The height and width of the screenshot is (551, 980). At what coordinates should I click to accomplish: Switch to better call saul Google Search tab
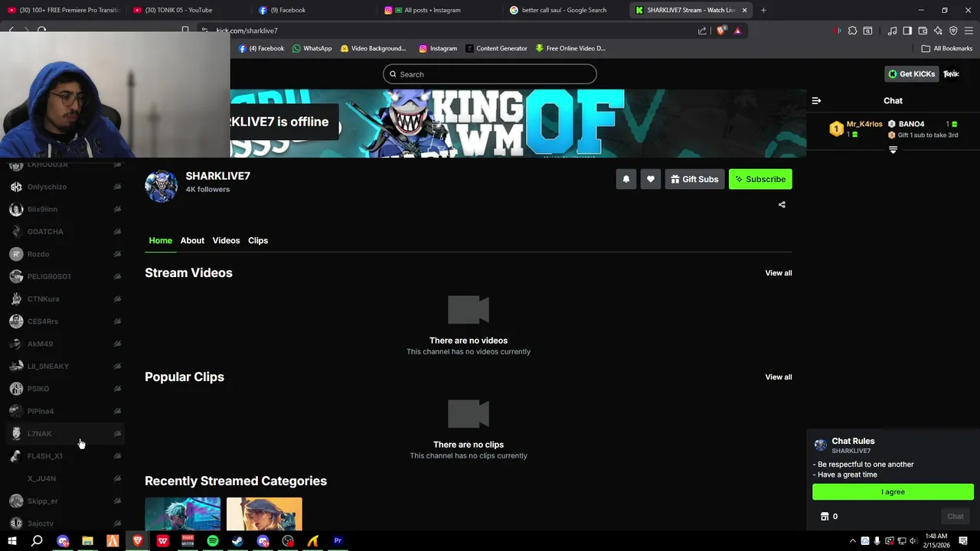563,10
